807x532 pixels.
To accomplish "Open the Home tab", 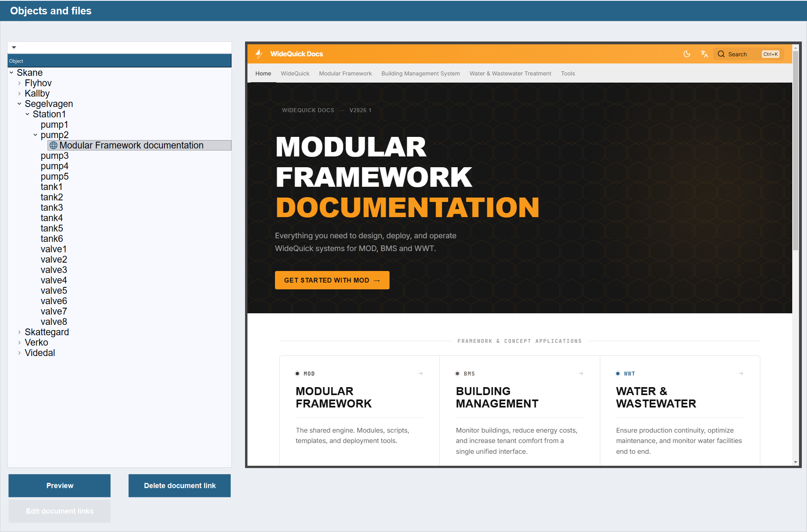I will tap(263, 73).
